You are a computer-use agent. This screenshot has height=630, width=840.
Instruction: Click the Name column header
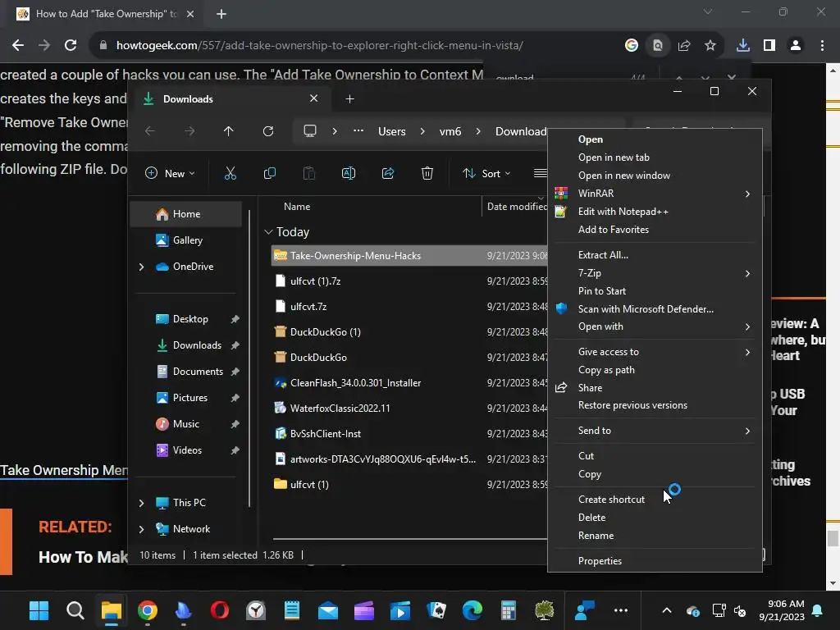[x=297, y=207]
